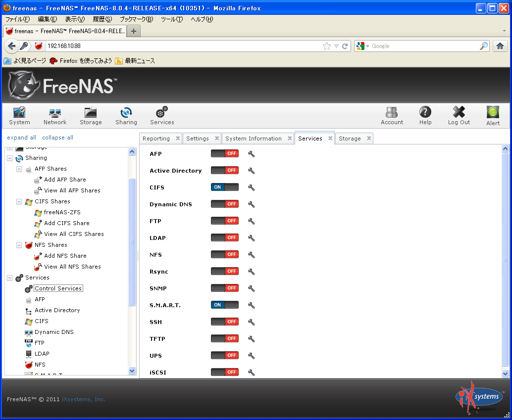Turn on the AFP service toggle
Image resolution: width=512 pixels, height=420 pixels.
pyautogui.click(x=225, y=153)
